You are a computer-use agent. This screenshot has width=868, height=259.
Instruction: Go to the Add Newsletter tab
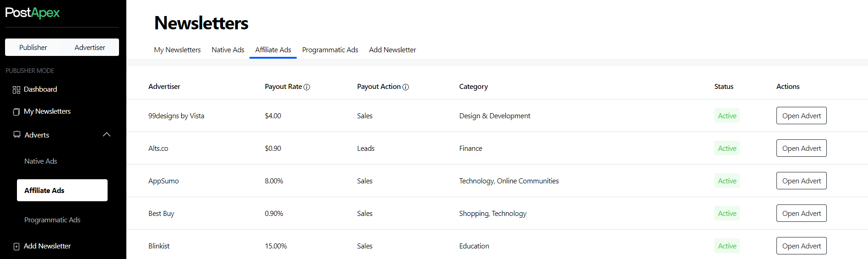[392, 50]
